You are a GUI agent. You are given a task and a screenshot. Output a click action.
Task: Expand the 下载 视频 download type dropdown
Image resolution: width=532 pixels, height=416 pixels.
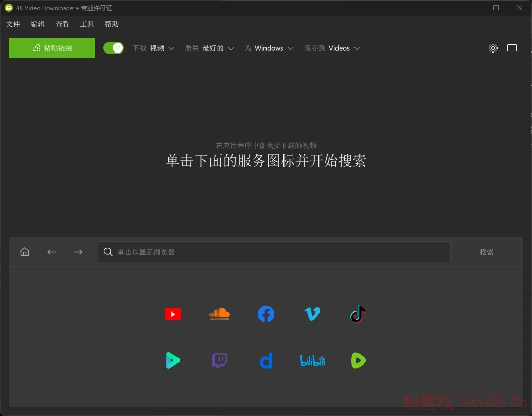click(x=154, y=48)
